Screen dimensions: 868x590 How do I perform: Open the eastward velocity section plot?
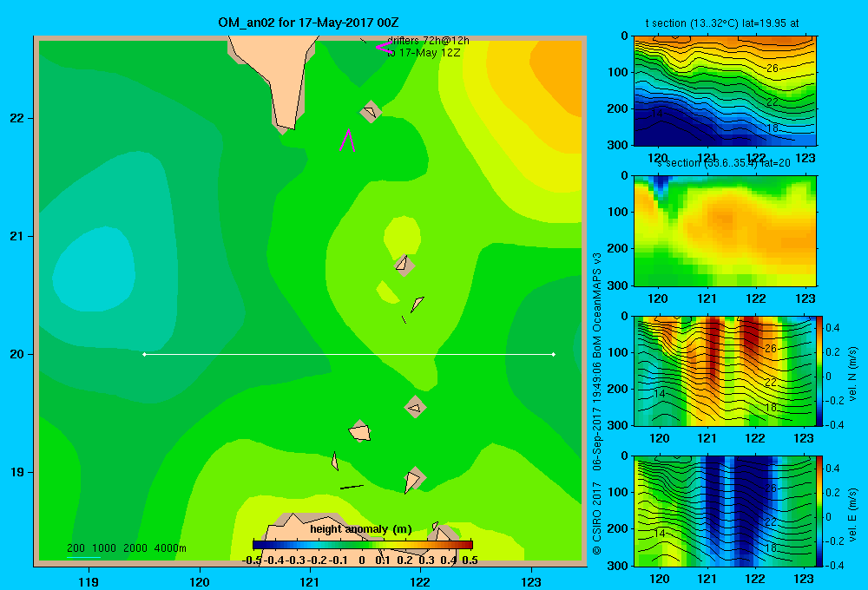tap(725, 511)
